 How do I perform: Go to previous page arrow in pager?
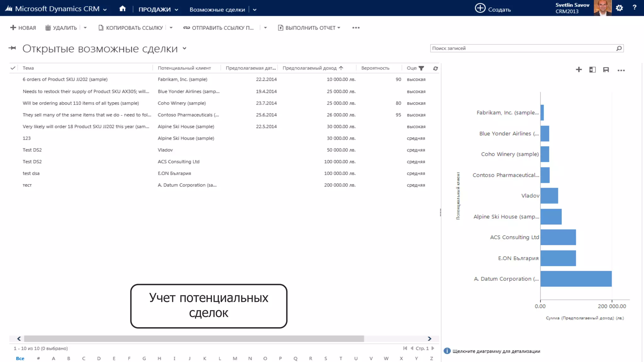pos(412,348)
